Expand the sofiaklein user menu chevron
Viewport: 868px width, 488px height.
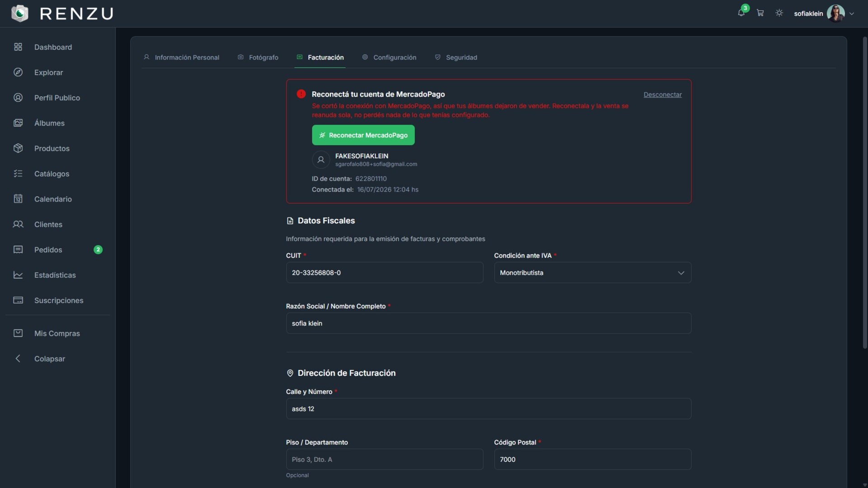point(852,14)
